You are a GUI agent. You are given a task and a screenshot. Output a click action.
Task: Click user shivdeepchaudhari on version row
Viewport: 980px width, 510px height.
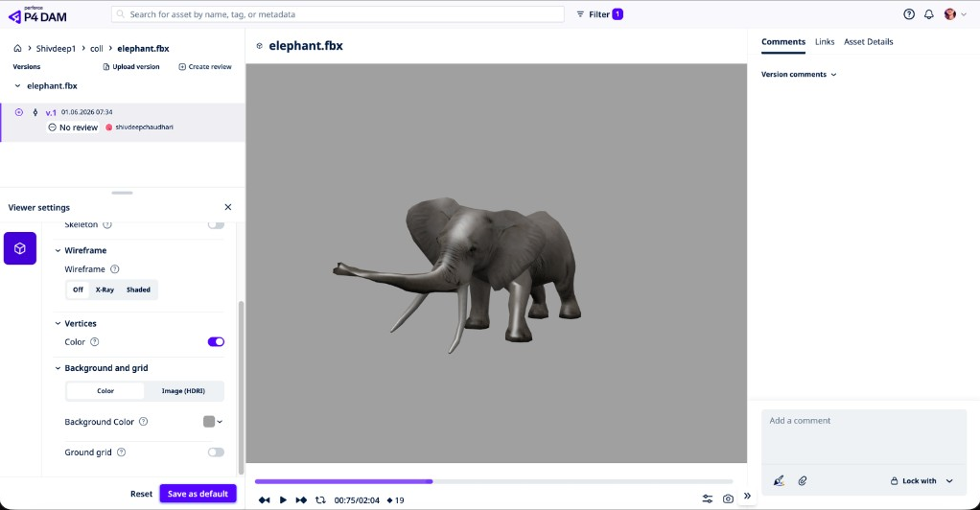139,127
